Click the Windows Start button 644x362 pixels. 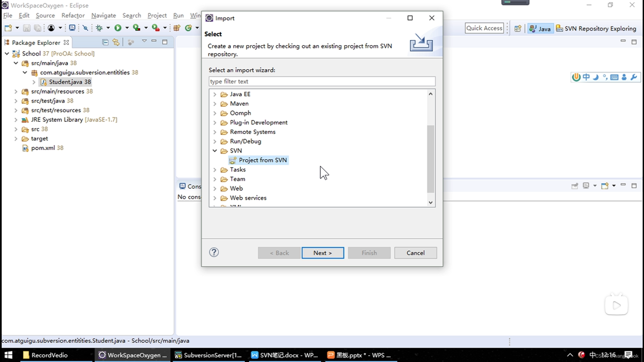pyautogui.click(x=8, y=355)
